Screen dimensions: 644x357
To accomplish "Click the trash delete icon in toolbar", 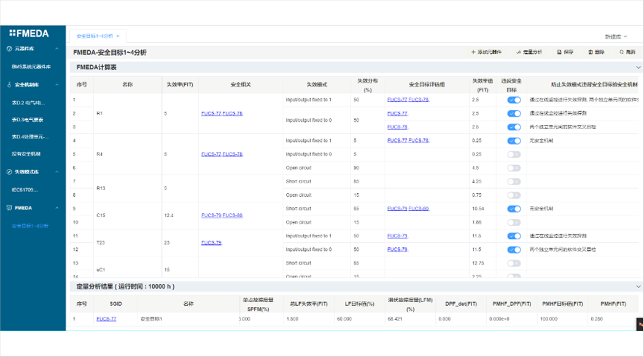I will (591, 52).
